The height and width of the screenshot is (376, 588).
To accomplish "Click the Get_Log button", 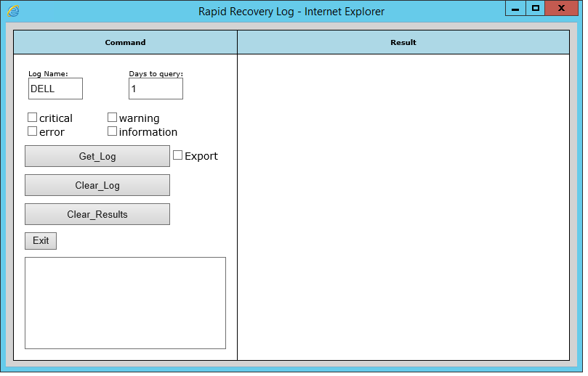I will click(97, 157).
